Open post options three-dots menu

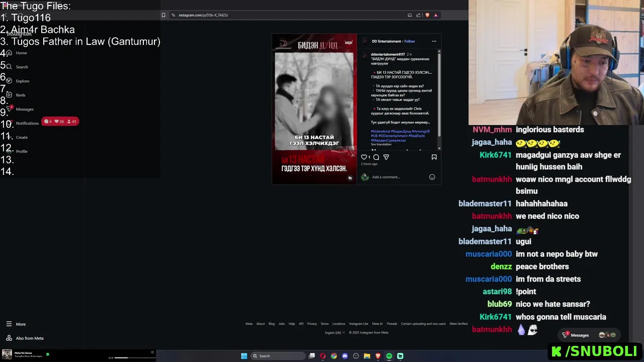pyautogui.click(x=434, y=41)
